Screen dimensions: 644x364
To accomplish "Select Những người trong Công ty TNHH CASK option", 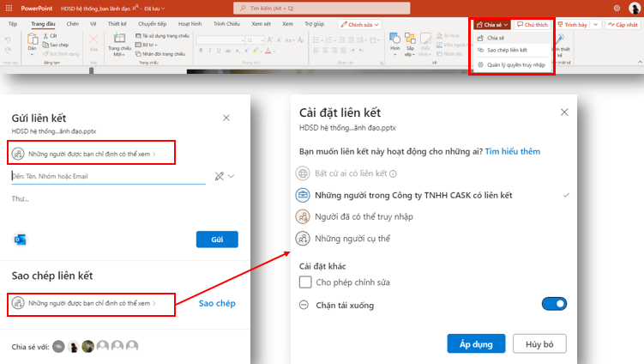I will pyautogui.click(x=430, y=196).
